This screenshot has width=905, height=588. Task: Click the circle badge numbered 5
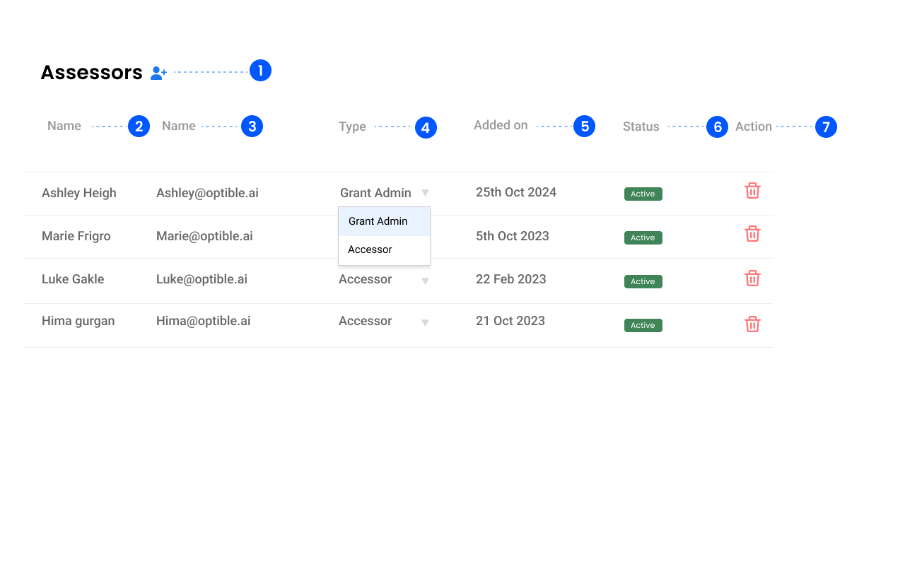click(x=584, y=127)
